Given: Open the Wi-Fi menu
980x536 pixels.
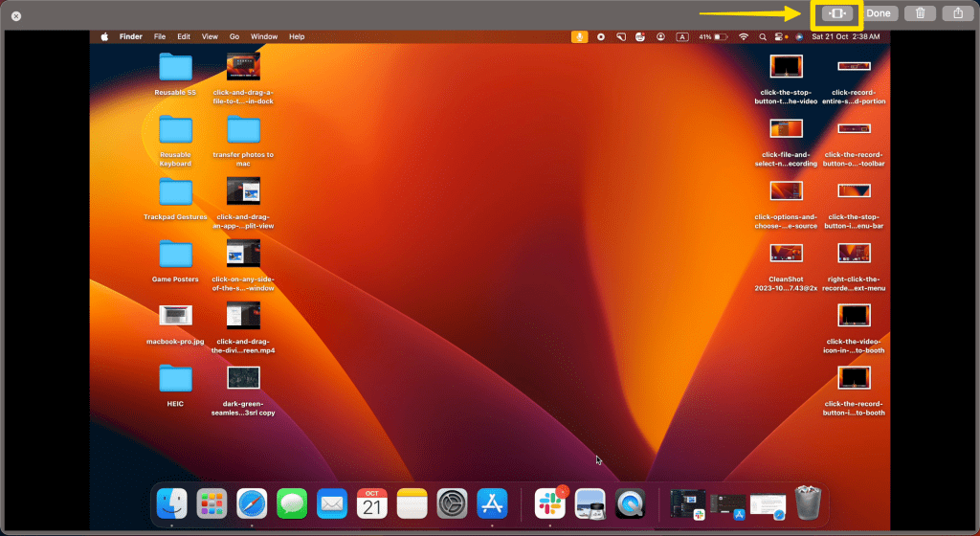Looking at the screenshot, I should coord(743,37).
